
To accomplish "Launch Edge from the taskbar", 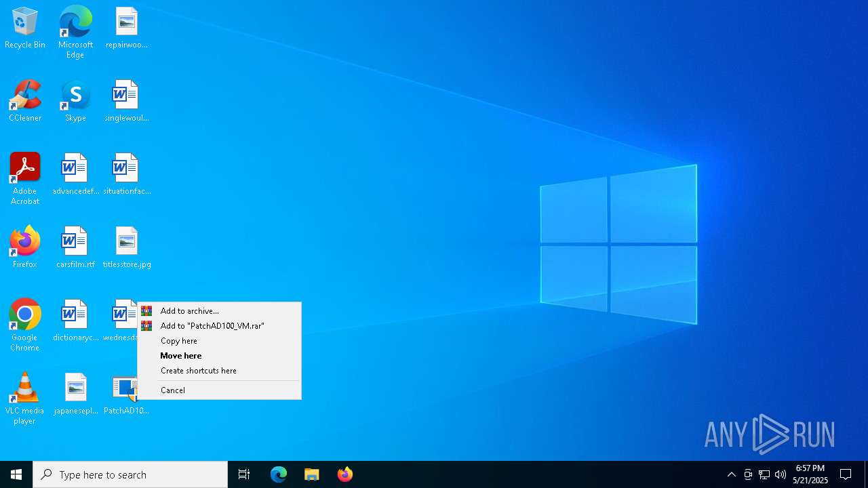I will tap(279, 474).
